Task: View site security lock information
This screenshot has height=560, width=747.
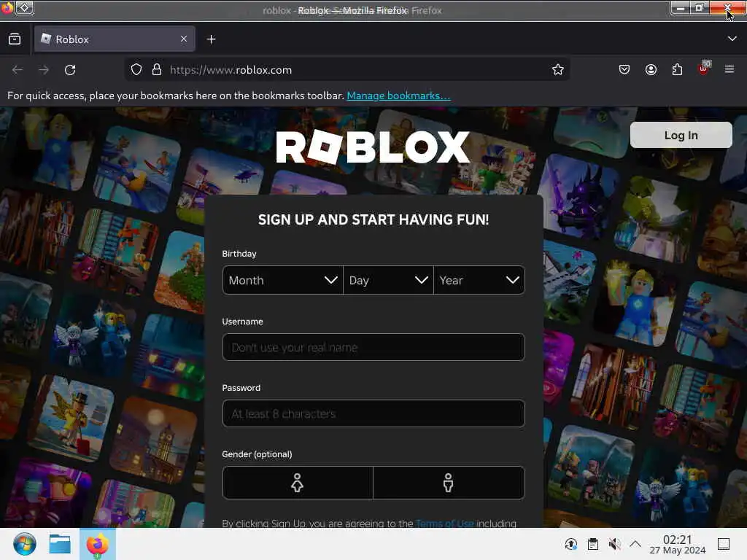Action: pyautogui.click(x=157, y=69)
